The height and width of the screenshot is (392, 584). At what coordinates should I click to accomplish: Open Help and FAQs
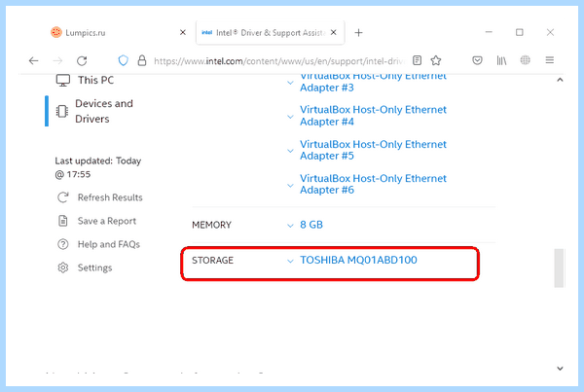click(109, 244)
